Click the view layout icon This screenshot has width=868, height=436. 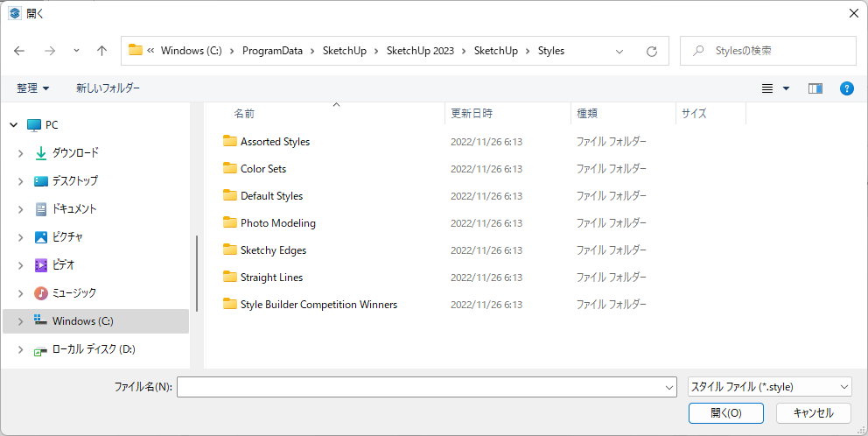tap(767, 88)
